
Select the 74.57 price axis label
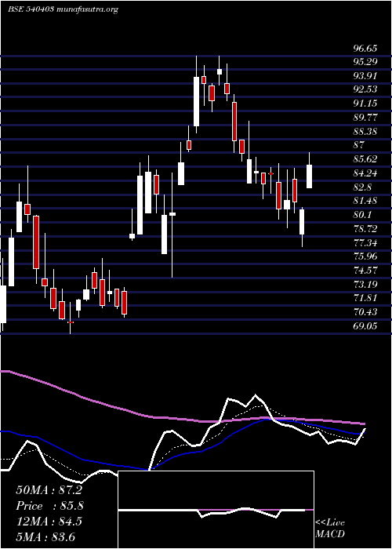pos(365,271)
